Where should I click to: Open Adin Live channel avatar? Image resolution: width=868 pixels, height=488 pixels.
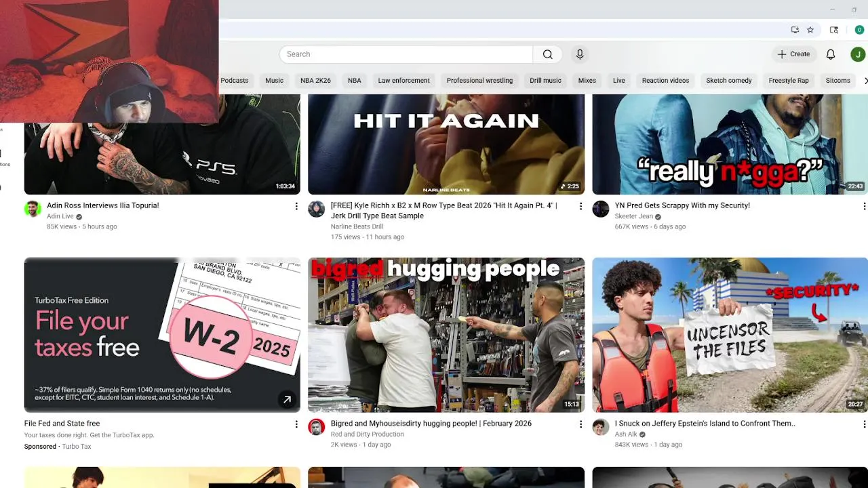tap(33, 209)
